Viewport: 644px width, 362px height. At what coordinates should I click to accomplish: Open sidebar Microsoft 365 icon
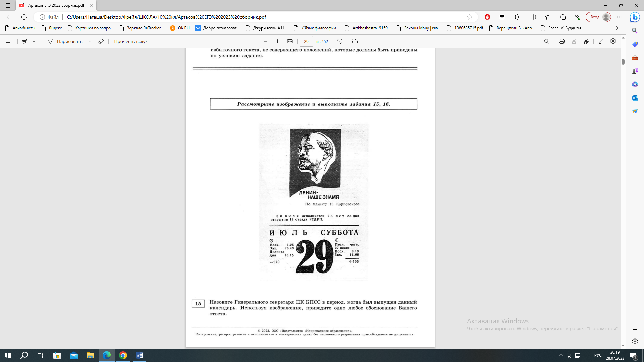(x=635, y=84)
